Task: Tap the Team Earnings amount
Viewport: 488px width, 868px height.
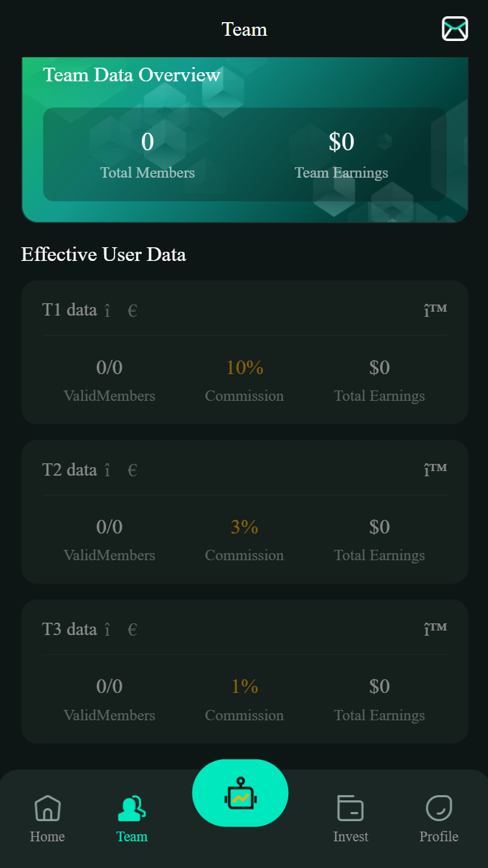Action: pos(341,142)
